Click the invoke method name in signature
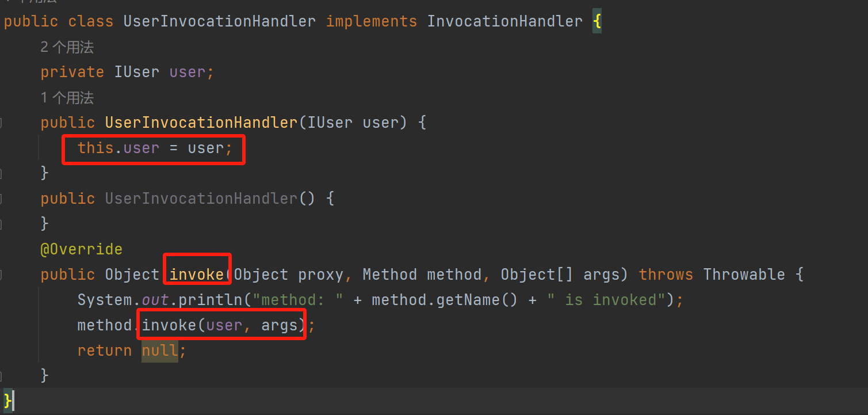Screen dimensions: 868x415 click(x=197, y=275)
